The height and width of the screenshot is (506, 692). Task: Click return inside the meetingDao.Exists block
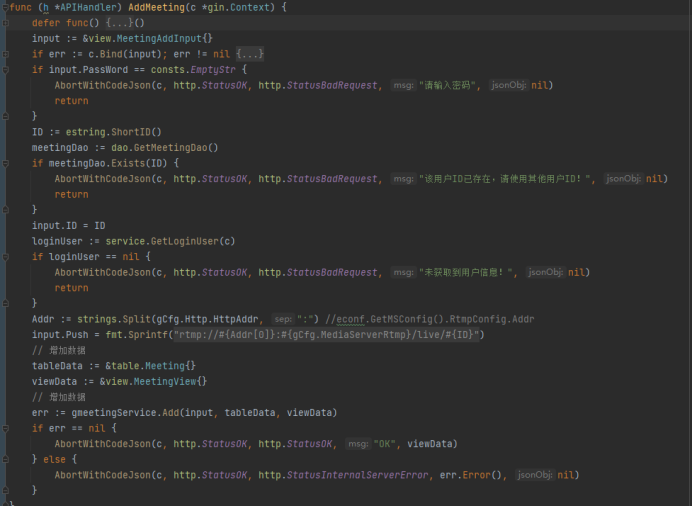tap(71, 195)
